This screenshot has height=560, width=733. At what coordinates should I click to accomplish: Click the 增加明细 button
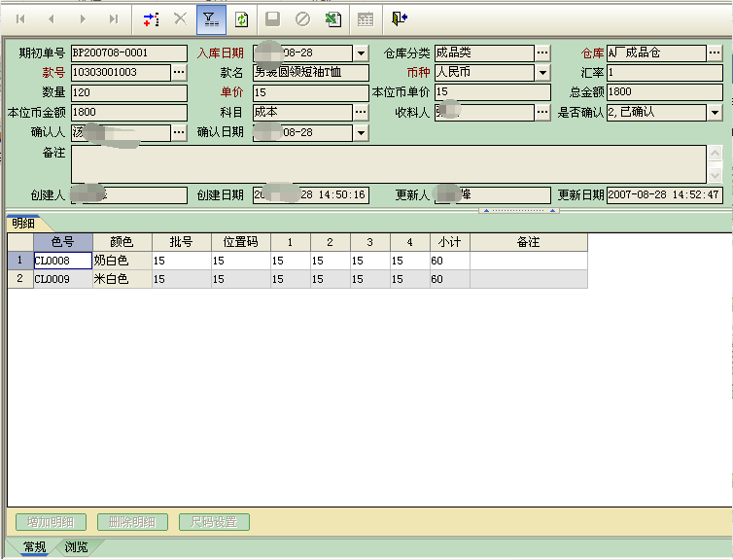51,522
